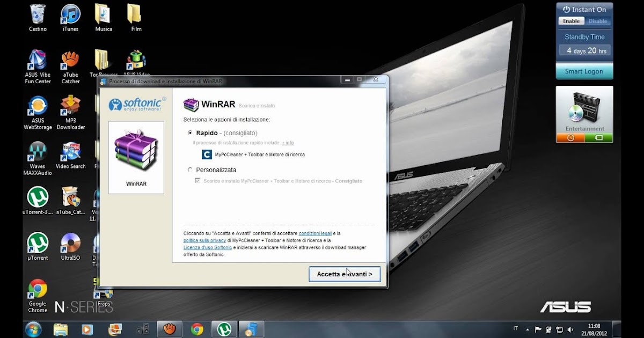
Task: Open the Cestino recycle bin icon
Action: pyautogui.click(x=38, y=17)
